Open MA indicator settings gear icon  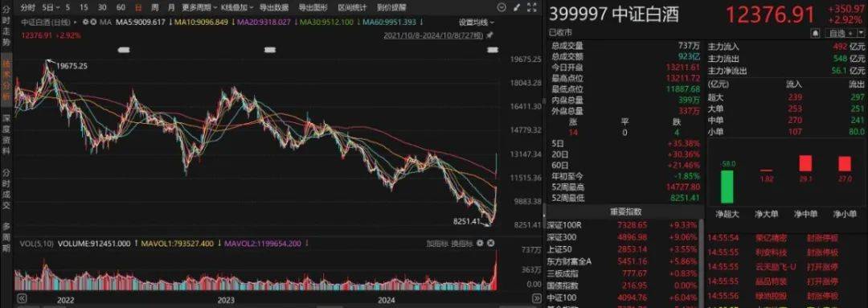coord(85,23)
